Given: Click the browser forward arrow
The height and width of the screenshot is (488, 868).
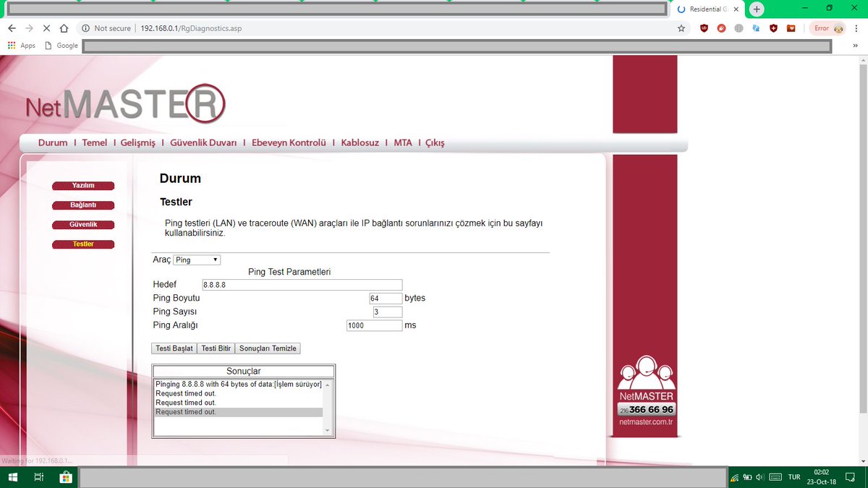Looking at the screenshot, I should point(29,28).
